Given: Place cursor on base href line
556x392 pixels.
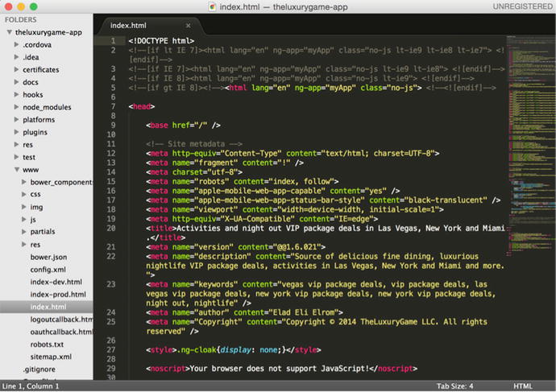Looking at the screenshot, I should coord(183,126).
